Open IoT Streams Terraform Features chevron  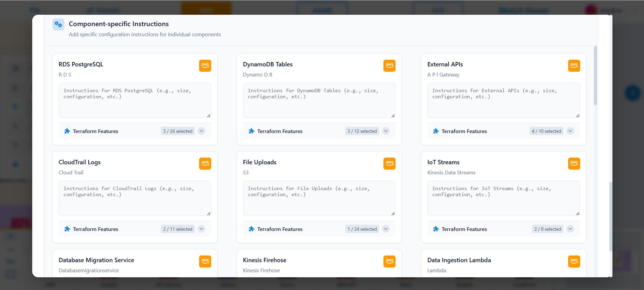(570, 229)
